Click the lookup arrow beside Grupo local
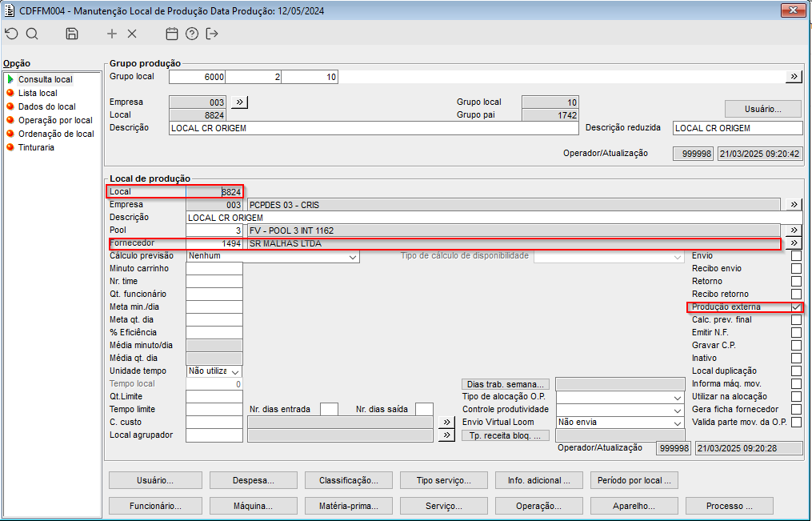 coord(794,77)
